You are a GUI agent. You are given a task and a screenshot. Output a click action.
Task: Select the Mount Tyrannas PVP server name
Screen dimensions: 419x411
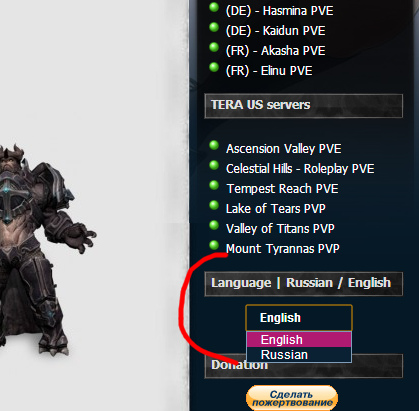pos(283,249)
